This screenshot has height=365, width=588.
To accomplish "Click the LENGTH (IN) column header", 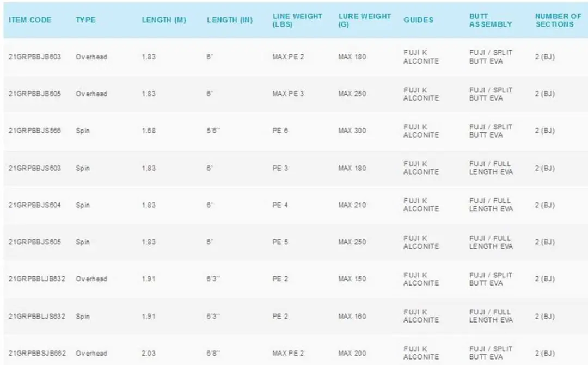I will pos(230,20).
